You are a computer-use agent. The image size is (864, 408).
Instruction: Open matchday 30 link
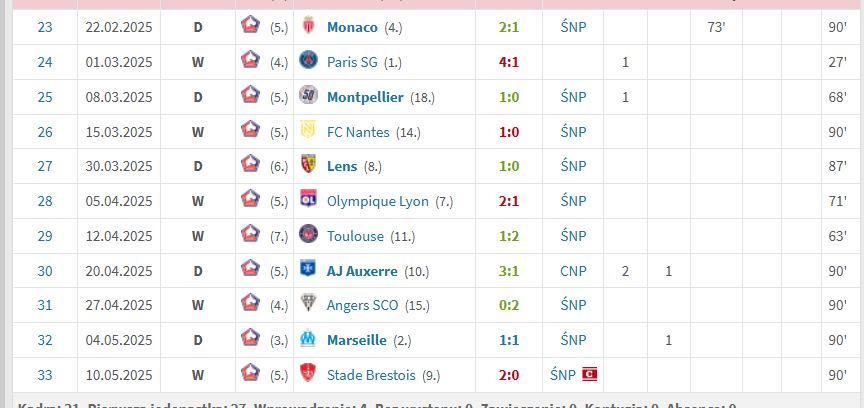(45, 271)
